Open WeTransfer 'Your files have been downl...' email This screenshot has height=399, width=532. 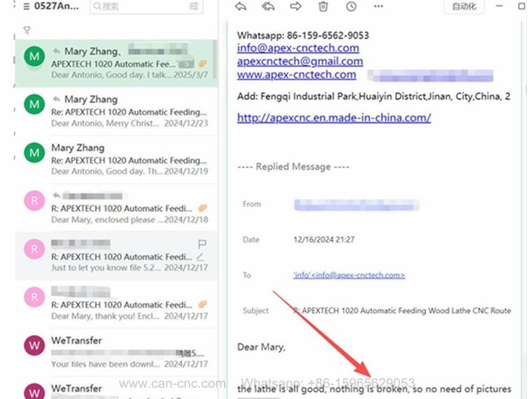coord(116,352)
